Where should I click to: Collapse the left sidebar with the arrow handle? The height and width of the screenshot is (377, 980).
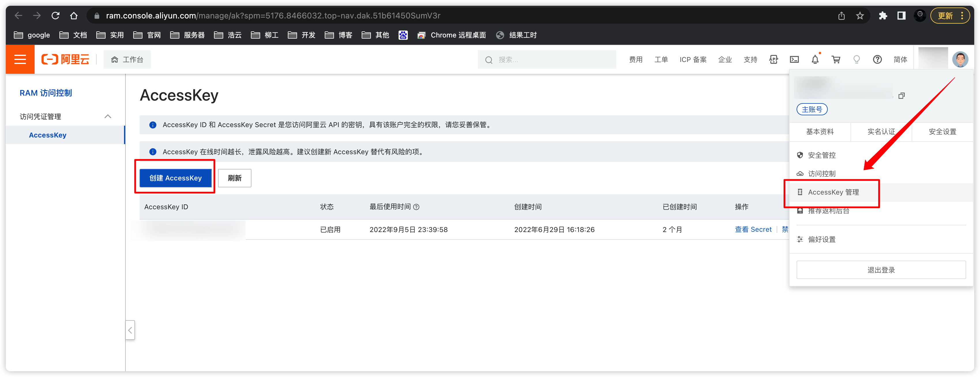(x=130, y=330)
